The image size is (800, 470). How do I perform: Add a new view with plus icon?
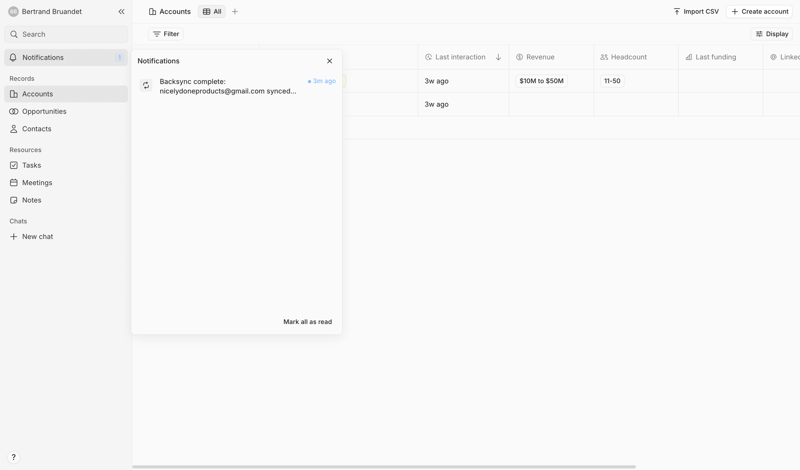[235, 12]
